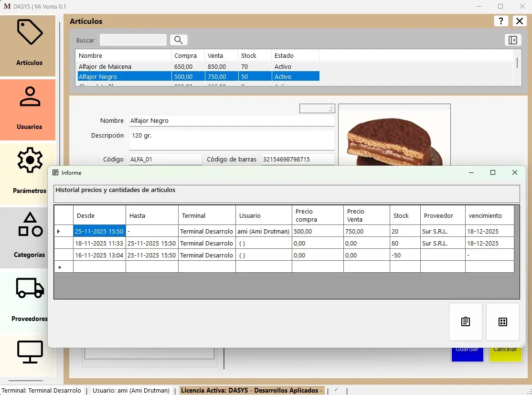Viewport: 532px width, 395px height.
Task: Click inside the Buscar search field
Action: click(133, 40)
